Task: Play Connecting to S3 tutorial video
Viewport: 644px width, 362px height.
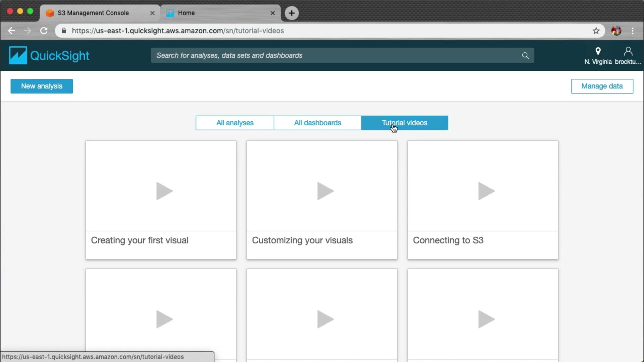Action: tap(486, 191)
